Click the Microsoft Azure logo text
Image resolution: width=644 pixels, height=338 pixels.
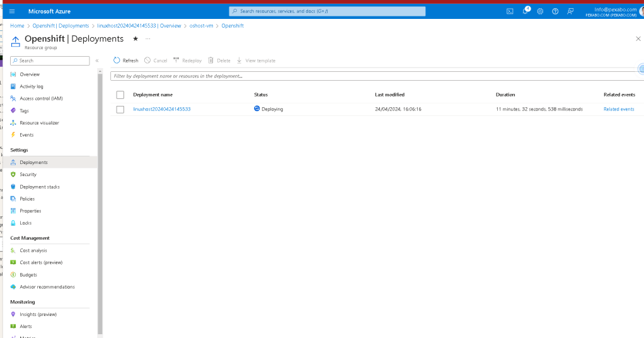[x=49, y=11]
